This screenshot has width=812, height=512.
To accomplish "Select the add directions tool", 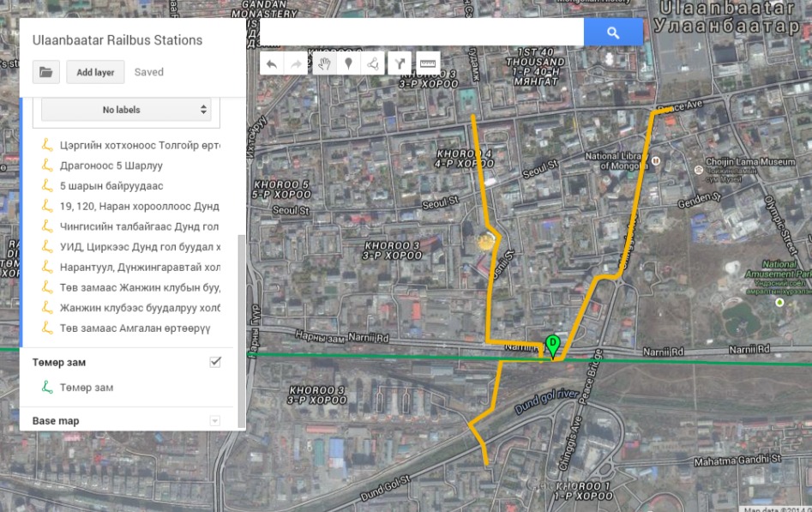I will (x=400, y=63).
